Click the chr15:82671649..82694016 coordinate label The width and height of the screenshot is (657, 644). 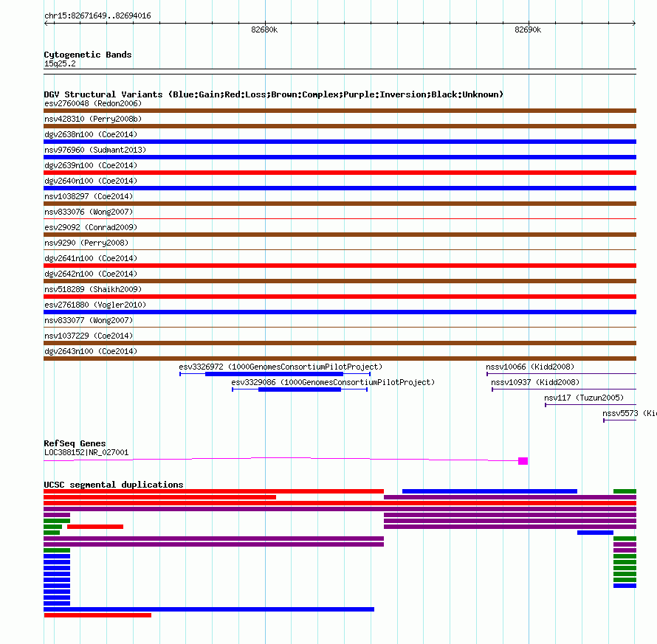tap(97, 15)
